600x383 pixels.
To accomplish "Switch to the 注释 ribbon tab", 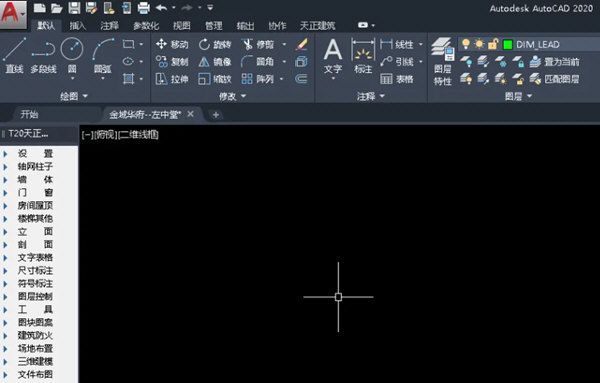I will [109, 25].
